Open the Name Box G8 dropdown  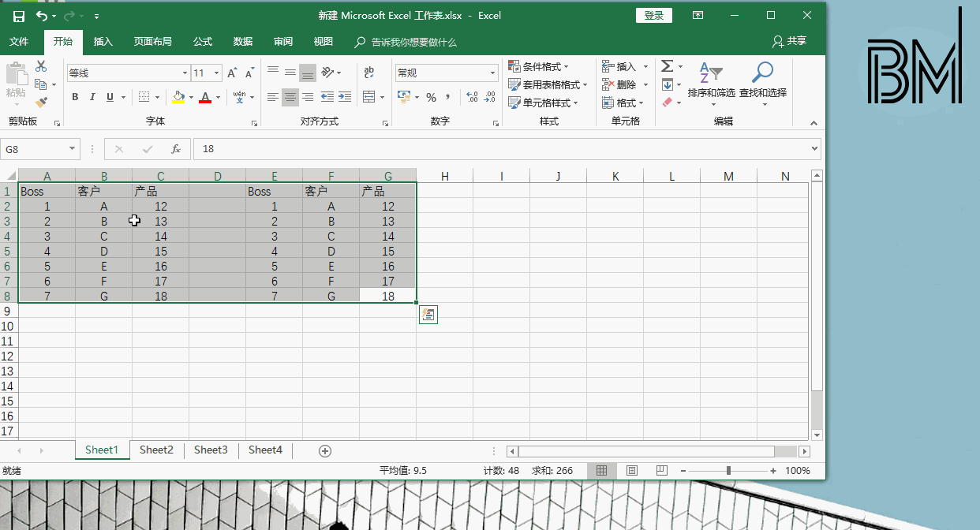point(73,148)
